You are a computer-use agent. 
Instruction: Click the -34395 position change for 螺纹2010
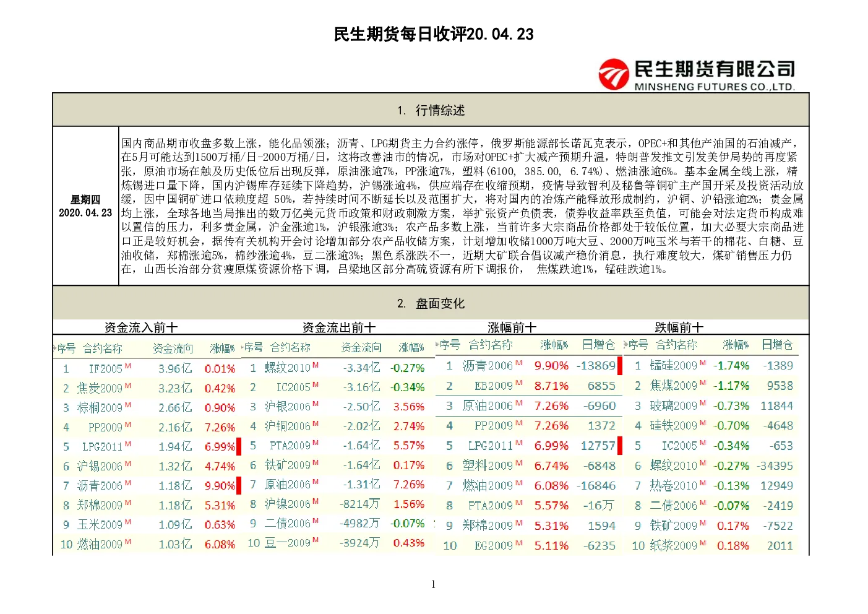pyautogui.click(x=775, y=465)
